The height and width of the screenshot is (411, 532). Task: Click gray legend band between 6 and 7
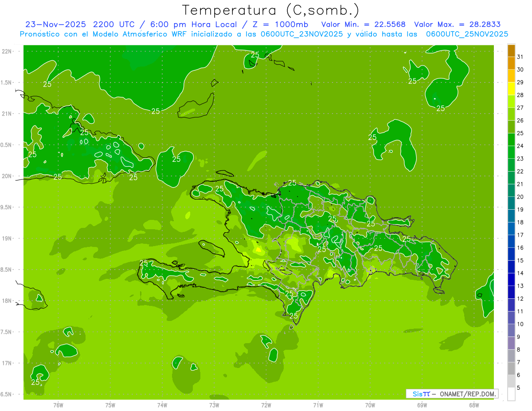coord(511,369)
